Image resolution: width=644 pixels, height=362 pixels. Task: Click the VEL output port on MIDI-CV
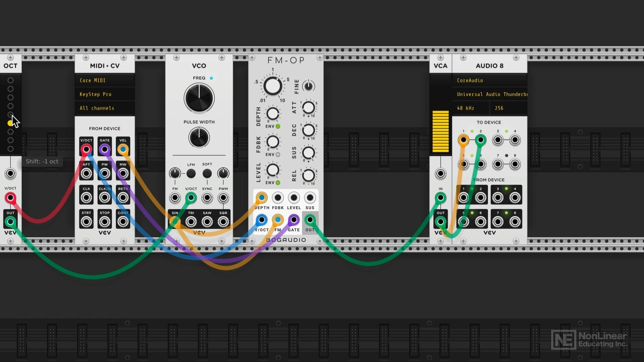coord(123,149)
